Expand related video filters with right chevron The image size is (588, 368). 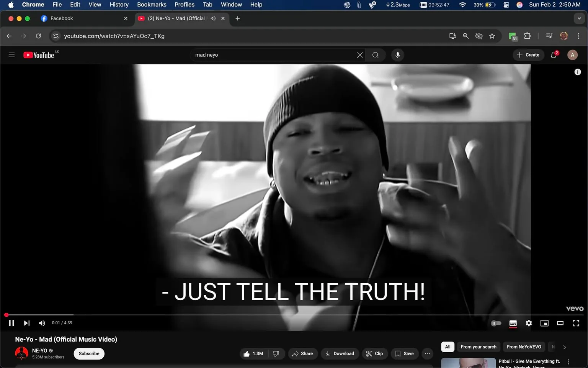coord(564,347)
